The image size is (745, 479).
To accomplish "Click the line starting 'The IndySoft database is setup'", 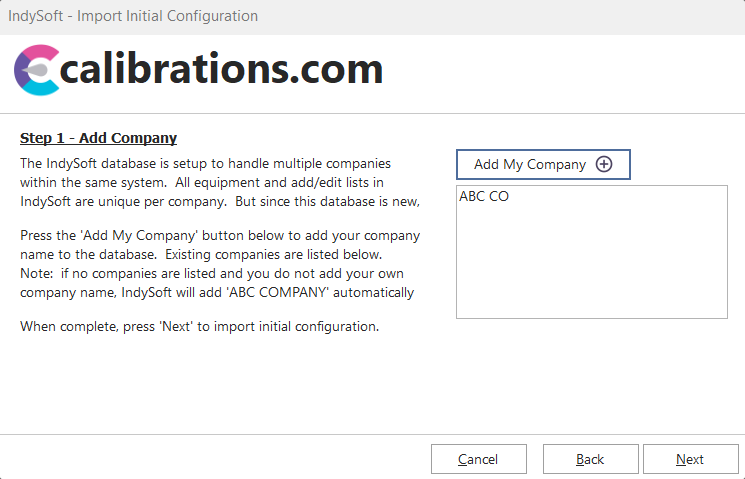I will coord(205,163).
